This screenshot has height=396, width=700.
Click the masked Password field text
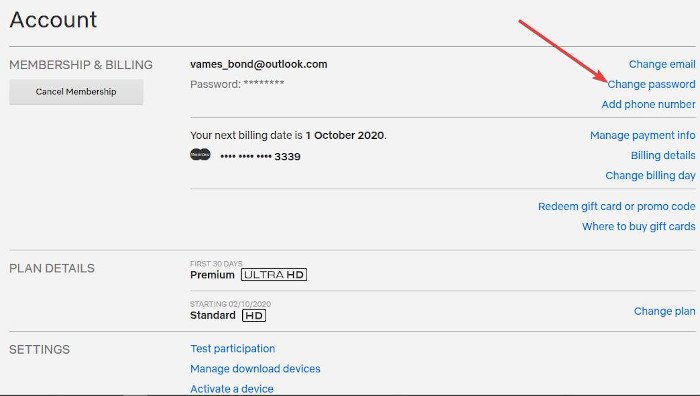coord(237,84)
